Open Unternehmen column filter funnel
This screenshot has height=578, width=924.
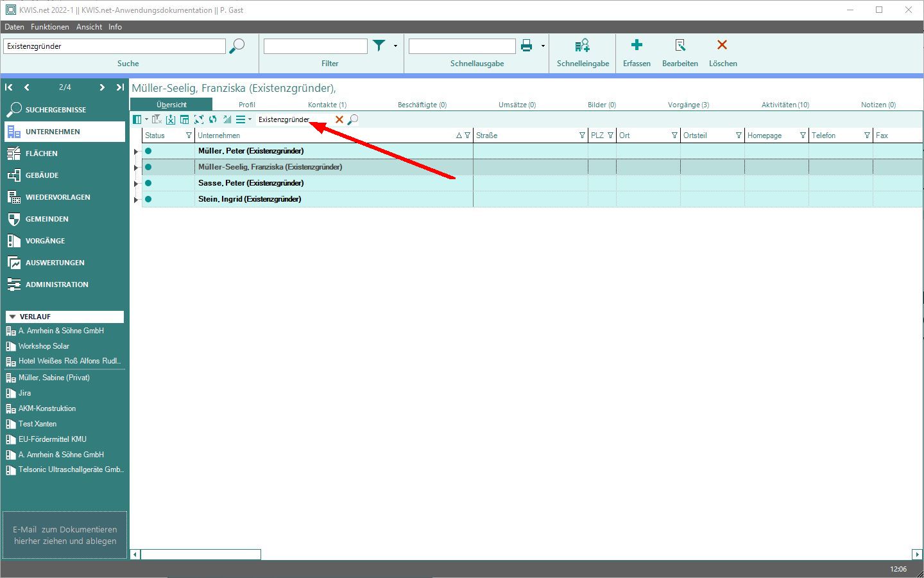click(x=467, y=136)
